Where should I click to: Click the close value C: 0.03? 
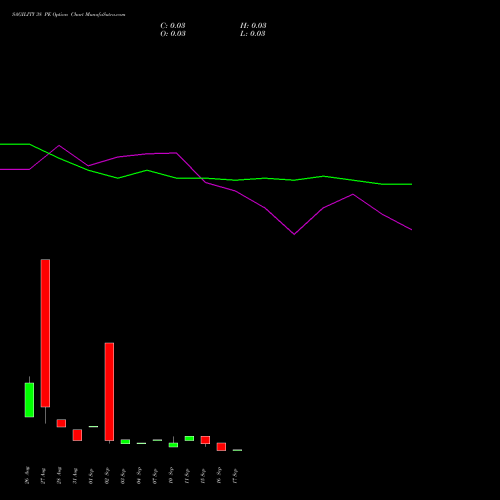pyautogui.click(x=173, y=26)
